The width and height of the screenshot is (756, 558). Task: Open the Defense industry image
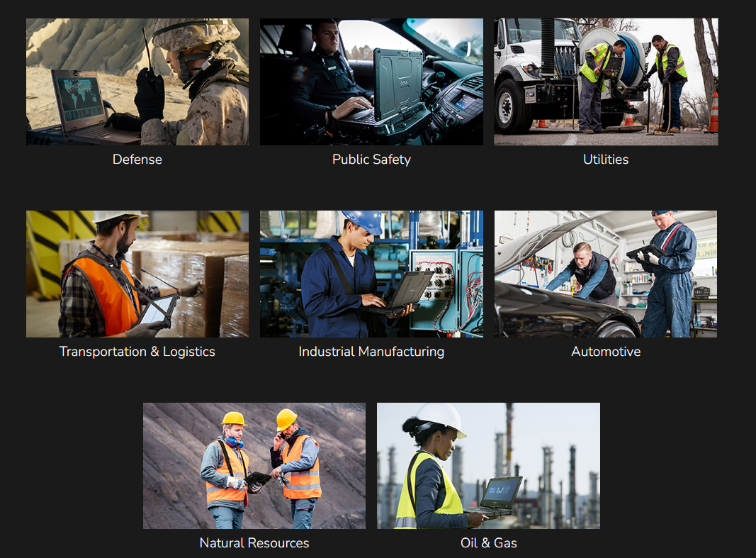[137, 82]
